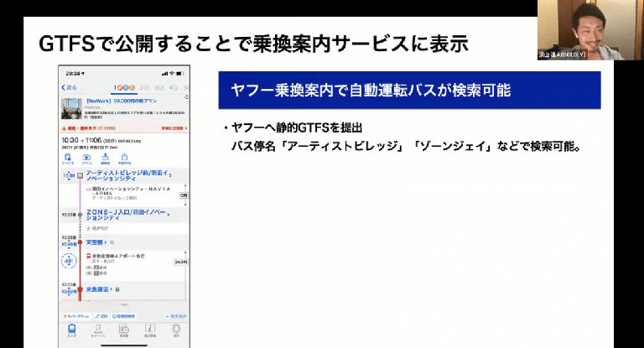This screenshot has height=348, width=644.
Task: Tap the calendar registration icon
Action: 105,159
